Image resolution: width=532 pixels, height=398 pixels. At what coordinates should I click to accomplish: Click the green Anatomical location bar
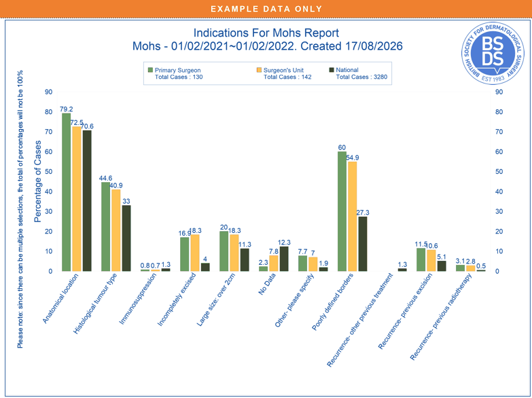[x=66, y=192]
